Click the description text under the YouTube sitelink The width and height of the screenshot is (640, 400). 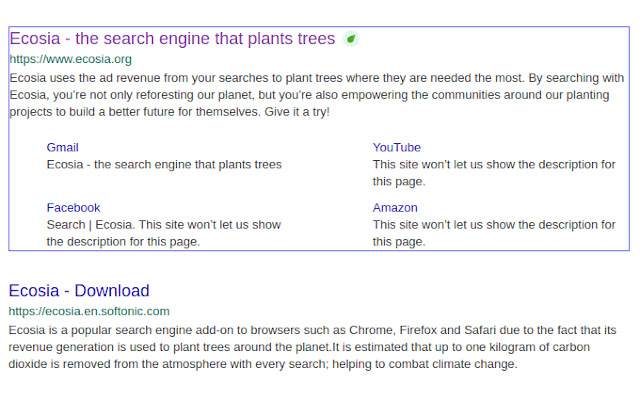494,173
